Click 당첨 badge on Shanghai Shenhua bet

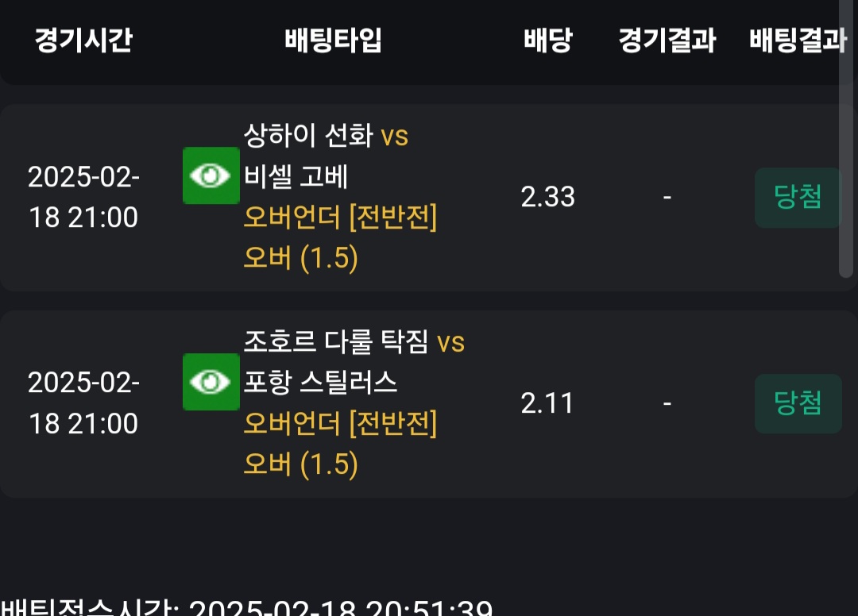(x=797, y=197)
